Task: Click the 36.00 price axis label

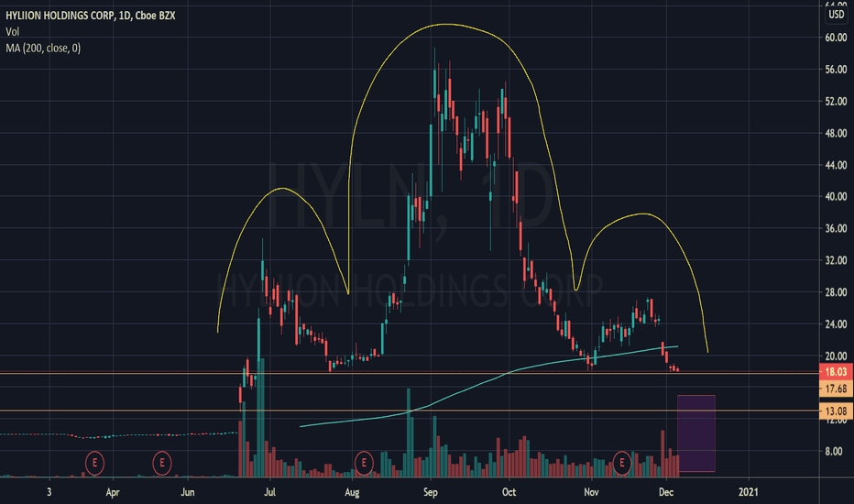Action: click(x=836, y=228)
